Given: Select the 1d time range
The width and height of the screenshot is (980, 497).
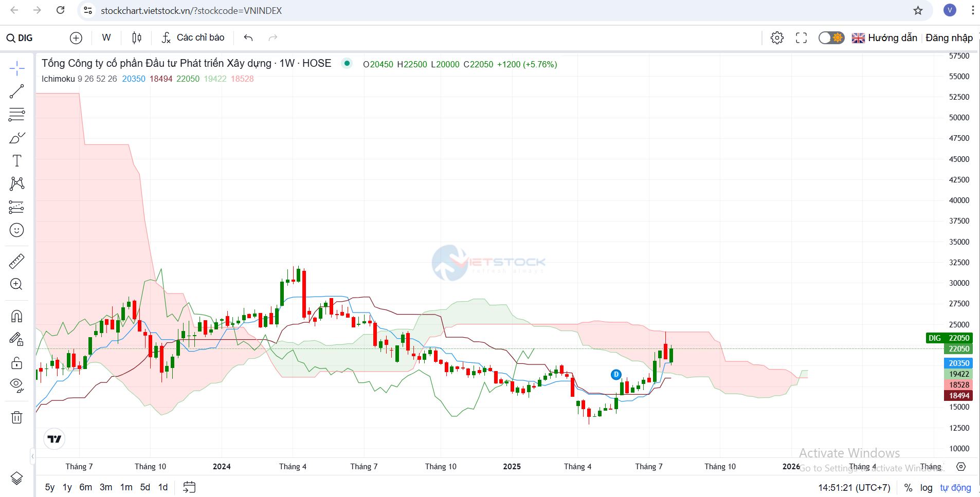Looking at the screenshot, I should (x=163, y=487).
